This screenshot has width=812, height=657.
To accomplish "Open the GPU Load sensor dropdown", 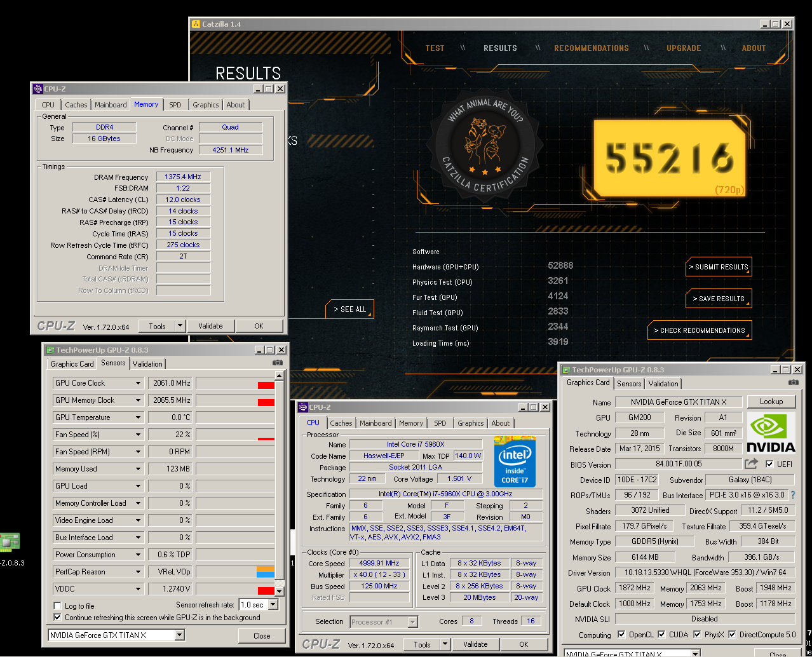I will tap(138, 486).
